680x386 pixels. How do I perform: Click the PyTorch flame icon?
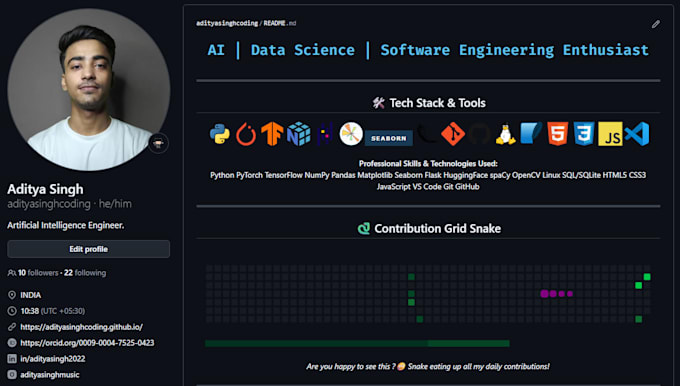tap(246, 134)
